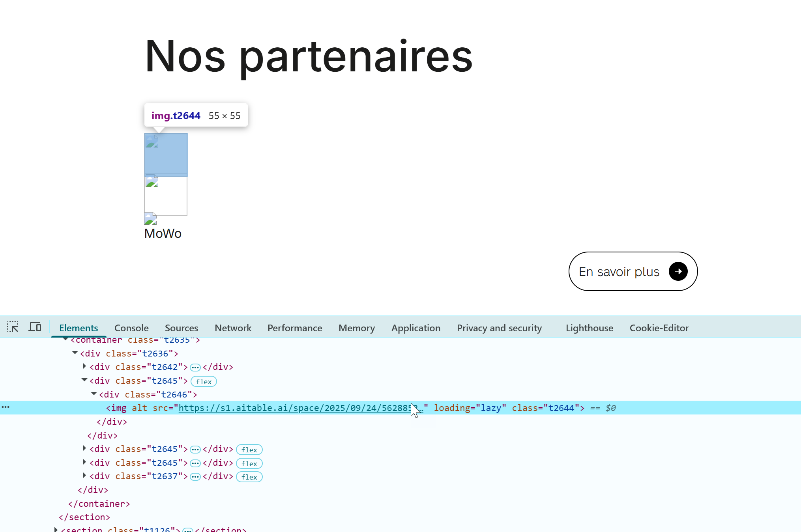Screen dimensions: 801x532
Task: Click the second broken image placeholder
Action: pos(152,181)
